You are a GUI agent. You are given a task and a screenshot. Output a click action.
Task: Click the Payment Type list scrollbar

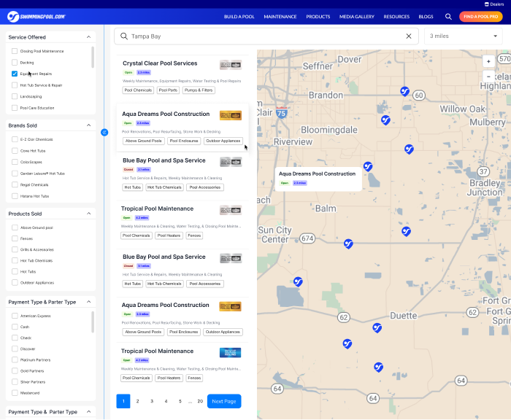pyautogui.click(x=93, y=322)
